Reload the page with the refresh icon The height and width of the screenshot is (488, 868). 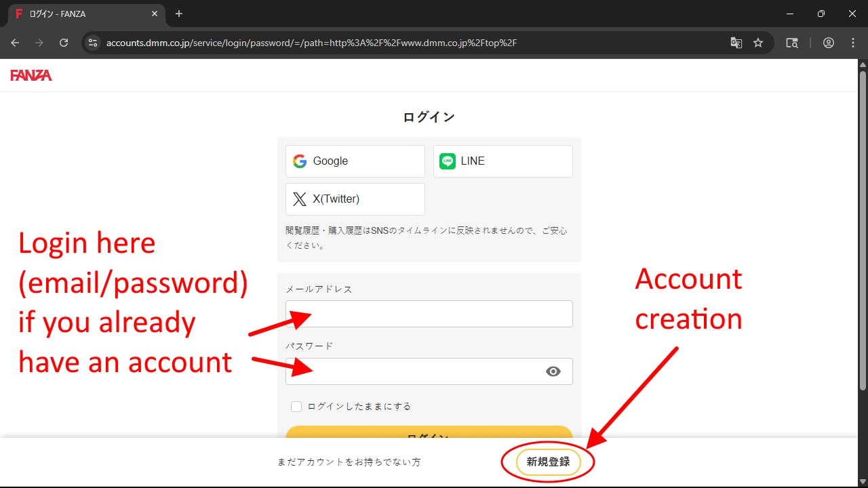tap(64, 43)
